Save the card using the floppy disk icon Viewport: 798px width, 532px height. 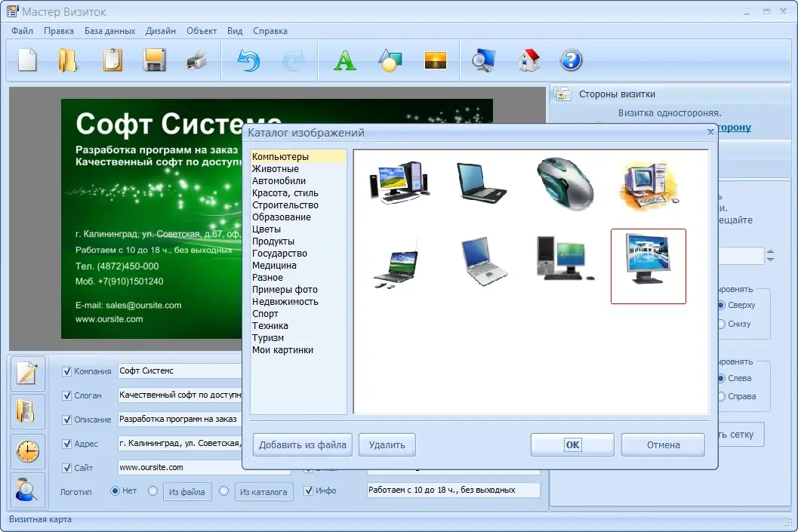click(154, 60)
